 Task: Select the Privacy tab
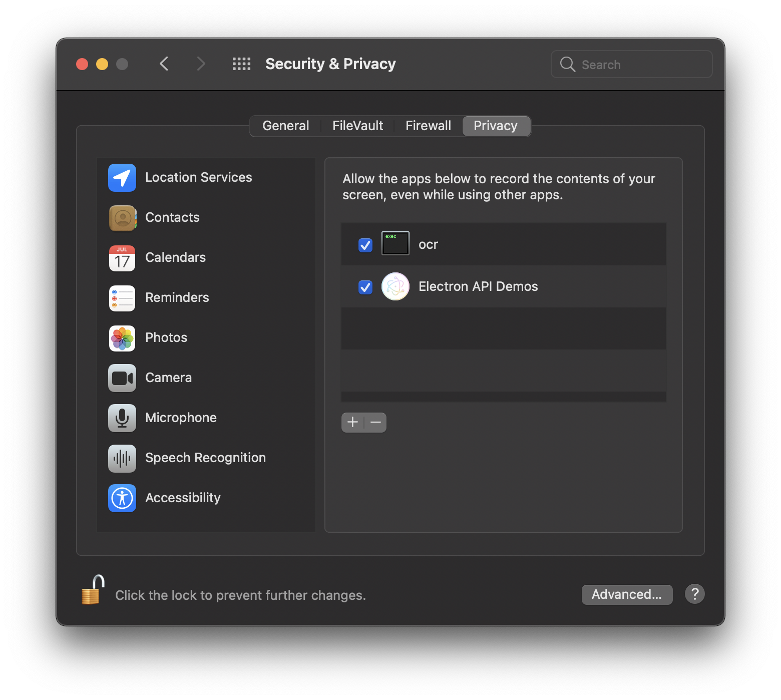click(496, 126)
